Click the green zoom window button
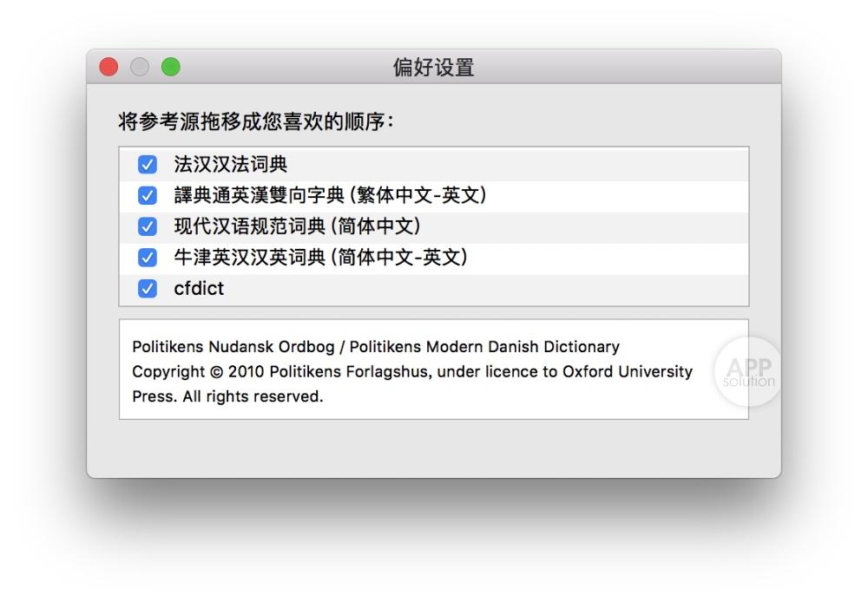 tap(171, 67)
